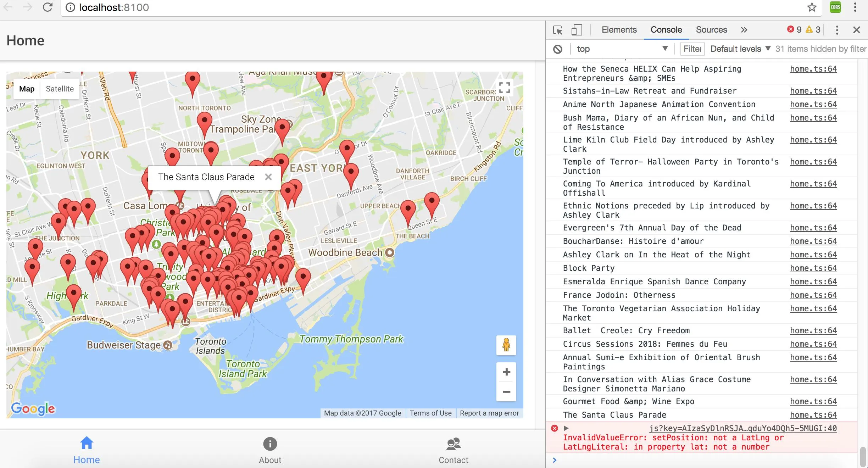868x468 pixels.
Task: Click the Terms of Use link
Action: point(430,413)
